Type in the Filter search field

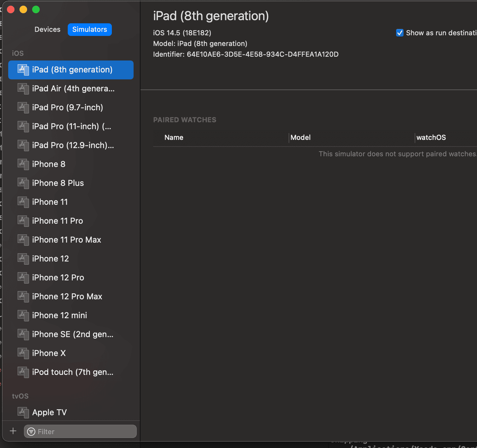[x=85, y=432]
